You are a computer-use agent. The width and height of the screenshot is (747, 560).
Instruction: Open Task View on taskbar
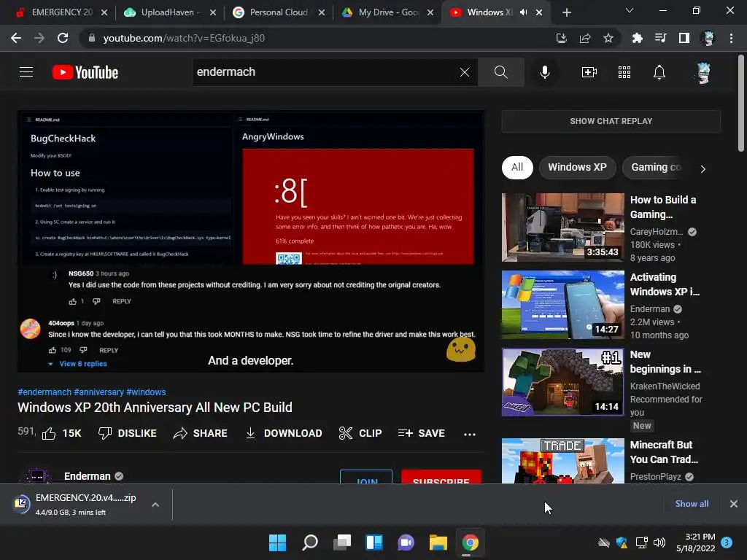coord(341,542)
